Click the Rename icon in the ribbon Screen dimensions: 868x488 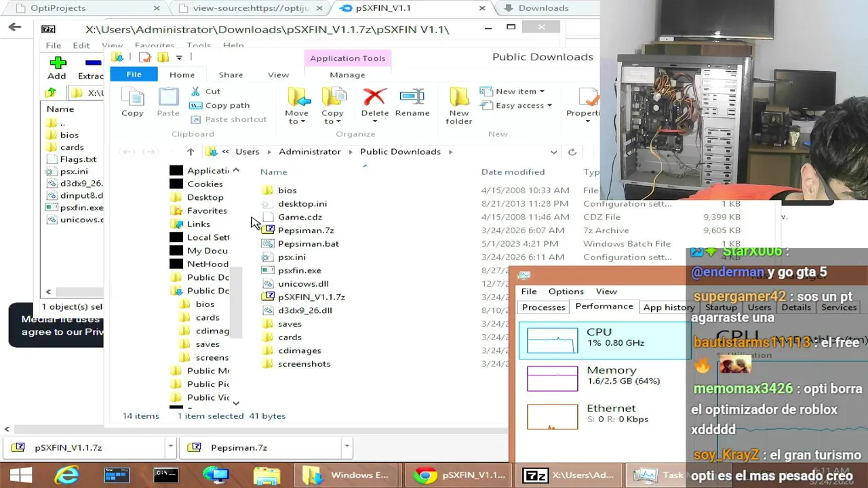coord(412,97)
